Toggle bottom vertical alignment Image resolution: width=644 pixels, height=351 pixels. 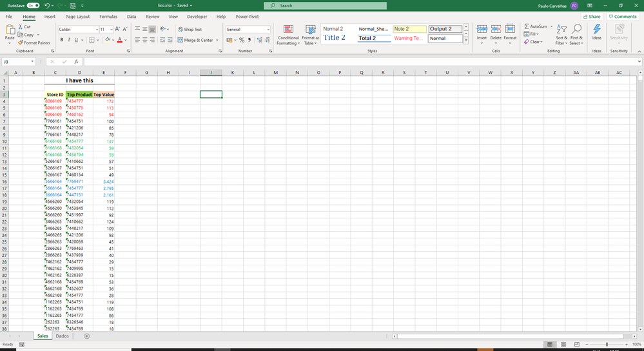152,29
